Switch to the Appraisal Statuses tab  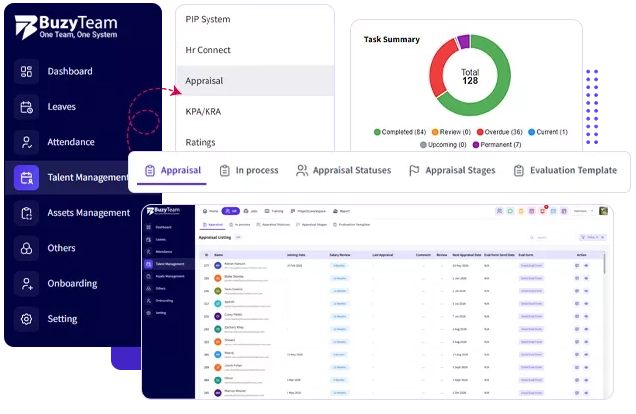click(344, 170)
